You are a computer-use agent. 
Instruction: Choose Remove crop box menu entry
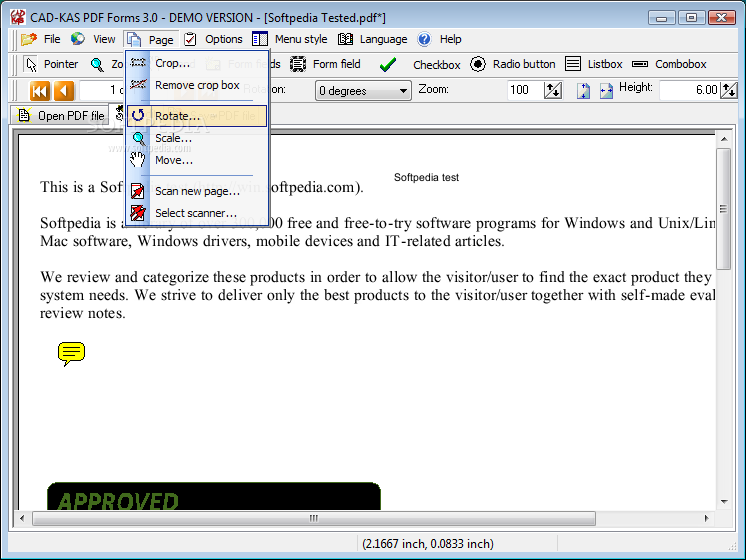pyautogui.click(x=197, y=85)
